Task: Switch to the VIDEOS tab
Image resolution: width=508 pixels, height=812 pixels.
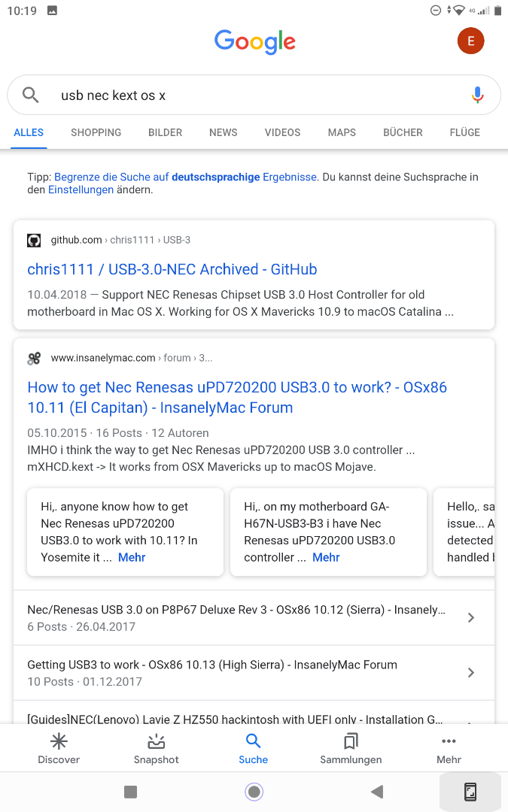Action: (x=282, y=132)
